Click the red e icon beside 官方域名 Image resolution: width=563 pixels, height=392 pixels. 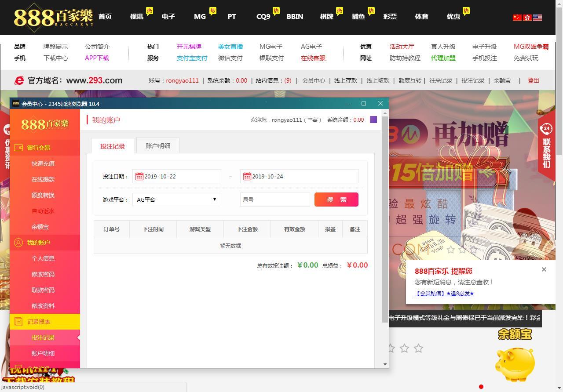19,80
